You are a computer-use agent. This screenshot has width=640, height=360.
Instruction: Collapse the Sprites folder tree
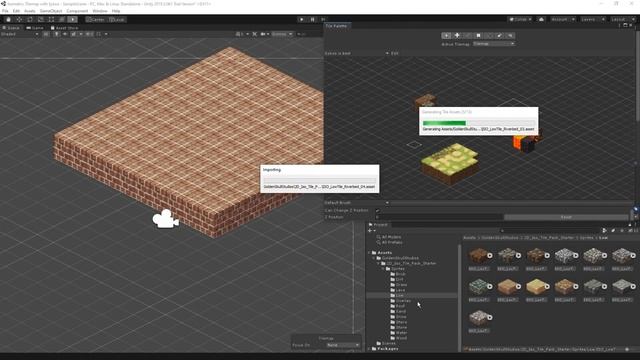point(383,269)
